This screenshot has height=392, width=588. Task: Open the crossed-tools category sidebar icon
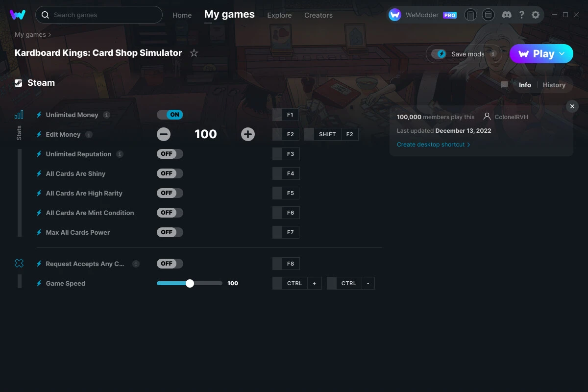[19, 264]
